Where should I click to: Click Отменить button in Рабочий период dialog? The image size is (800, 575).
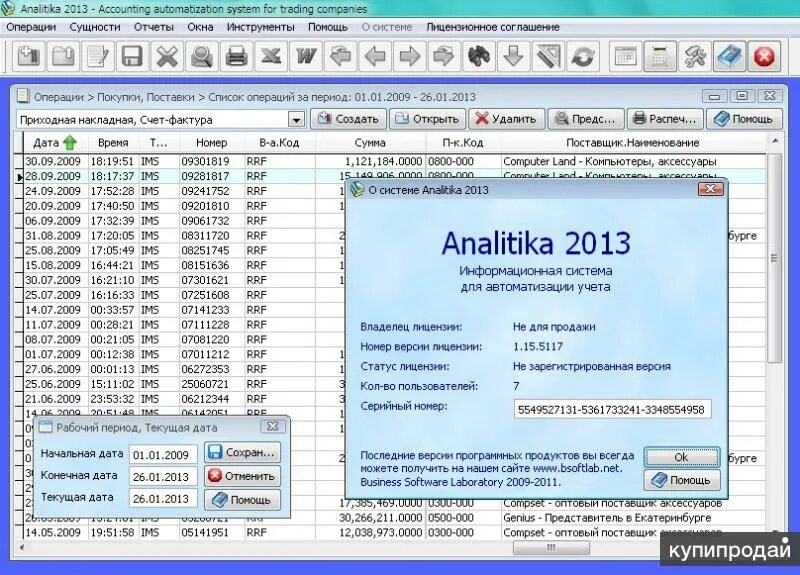242,476
